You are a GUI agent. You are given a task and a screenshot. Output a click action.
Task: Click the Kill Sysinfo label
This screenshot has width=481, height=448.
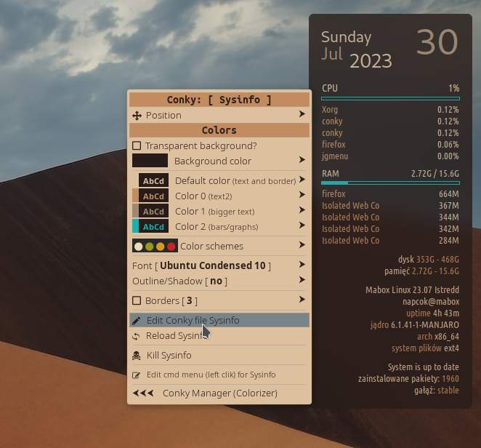point(169,356)
